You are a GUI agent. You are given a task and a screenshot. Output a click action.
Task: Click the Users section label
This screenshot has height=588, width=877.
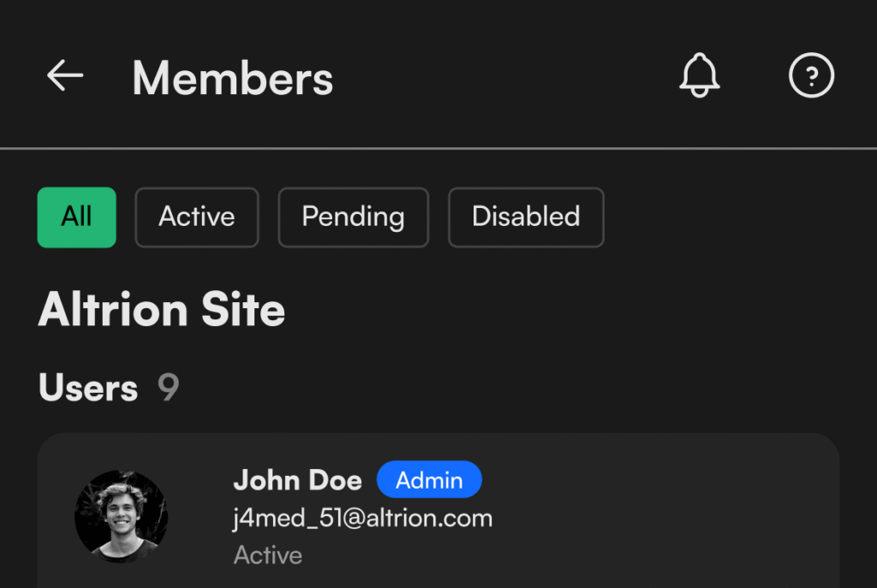(x=88, y=388)
